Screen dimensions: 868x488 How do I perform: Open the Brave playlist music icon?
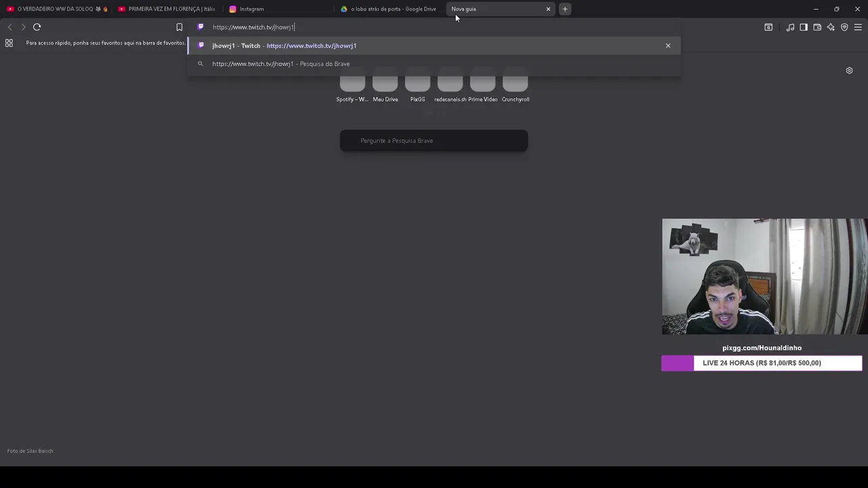[790, 27]
